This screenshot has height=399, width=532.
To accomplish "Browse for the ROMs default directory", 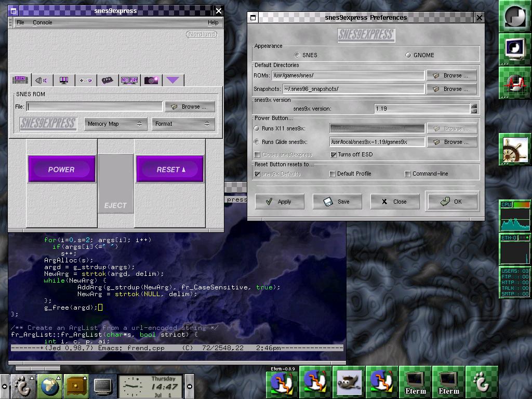I will coord(451,75).
